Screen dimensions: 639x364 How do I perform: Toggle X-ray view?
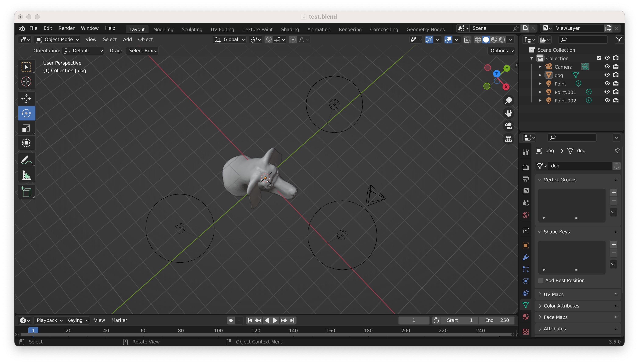coord(467,40)
